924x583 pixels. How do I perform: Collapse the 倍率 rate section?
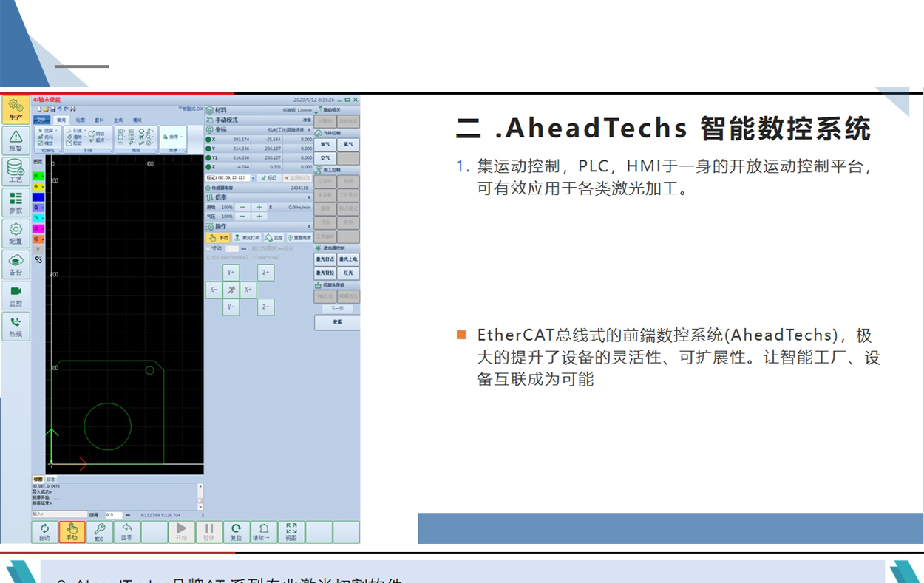[308, 198]
